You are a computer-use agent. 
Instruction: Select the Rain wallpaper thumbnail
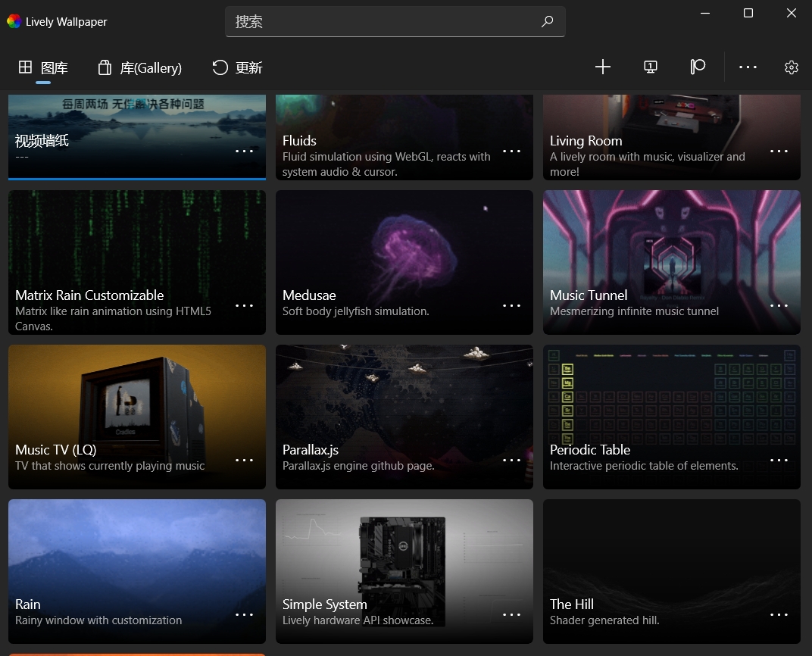136,571
